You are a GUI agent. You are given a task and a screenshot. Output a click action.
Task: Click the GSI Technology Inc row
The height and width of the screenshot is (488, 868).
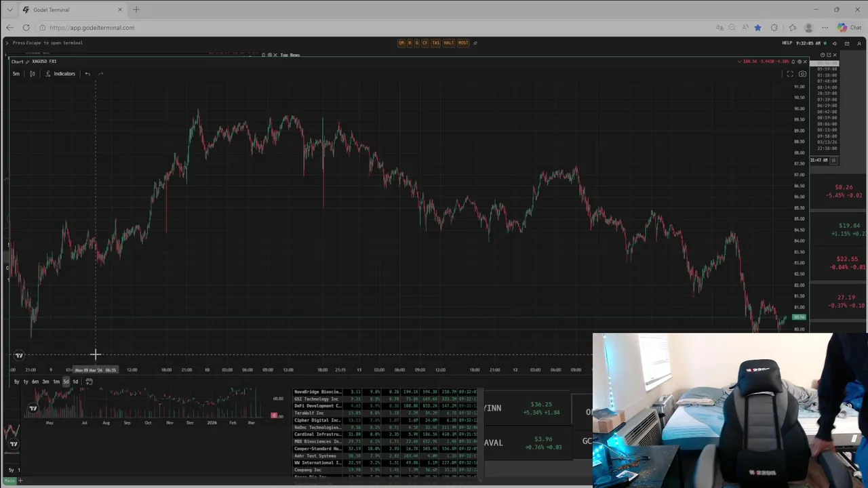coord(385,399)
